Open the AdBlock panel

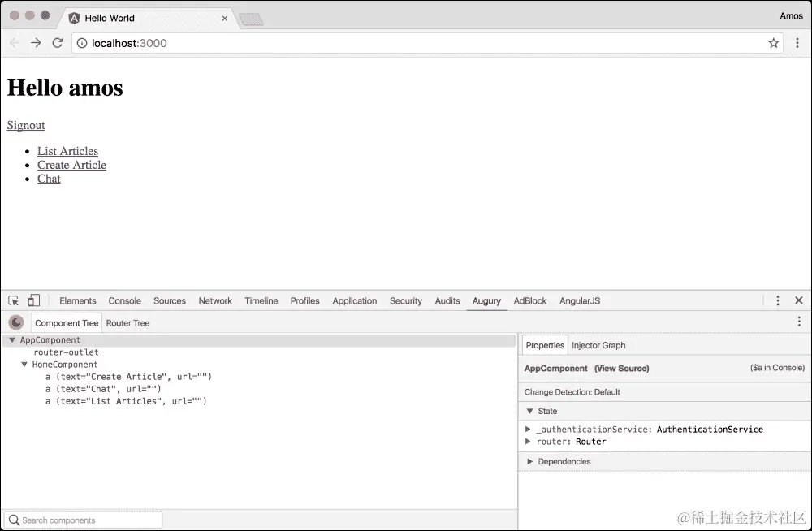[x=529, y=301]
